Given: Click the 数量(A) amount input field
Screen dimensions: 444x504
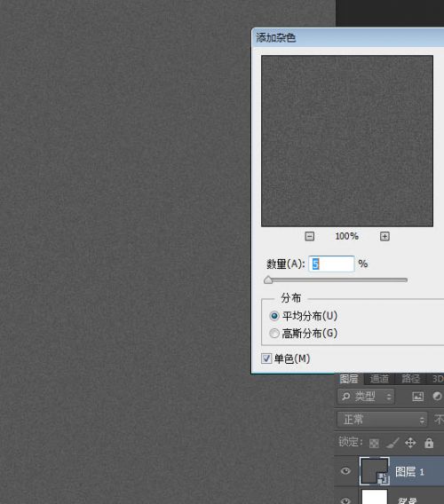Looking at the screenshot, I should coord(331,264).
